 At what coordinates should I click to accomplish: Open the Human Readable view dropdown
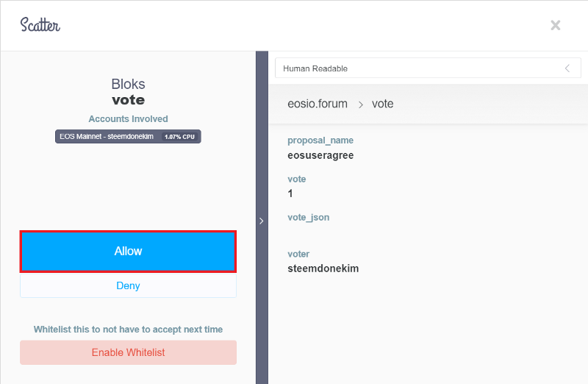[428, 68]
